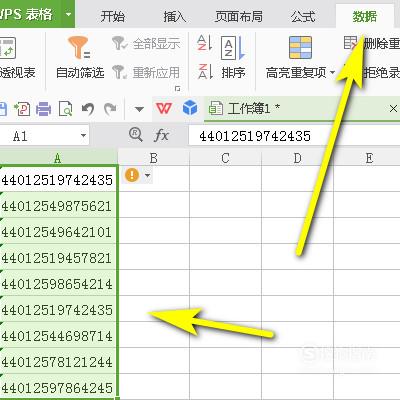Click the orange error warning icon
400x400 pixels.
[x=132, y=175]
